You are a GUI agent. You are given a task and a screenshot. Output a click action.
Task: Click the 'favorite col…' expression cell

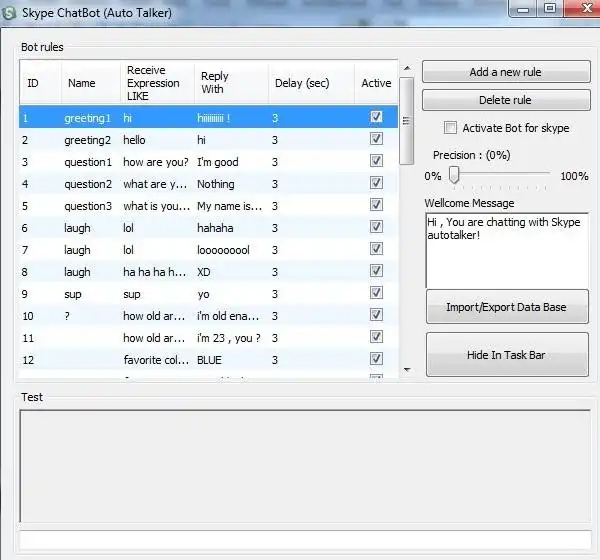coord(156,360)
